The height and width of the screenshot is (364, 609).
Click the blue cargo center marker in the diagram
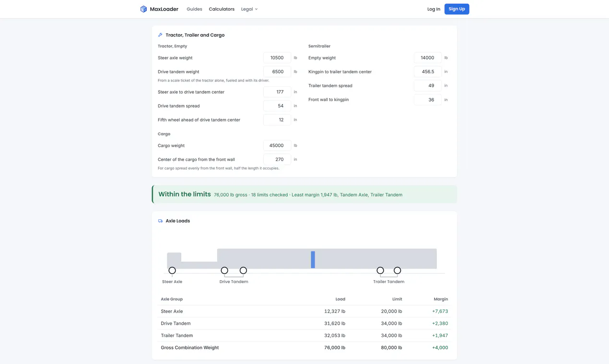[x=313, y=260]
